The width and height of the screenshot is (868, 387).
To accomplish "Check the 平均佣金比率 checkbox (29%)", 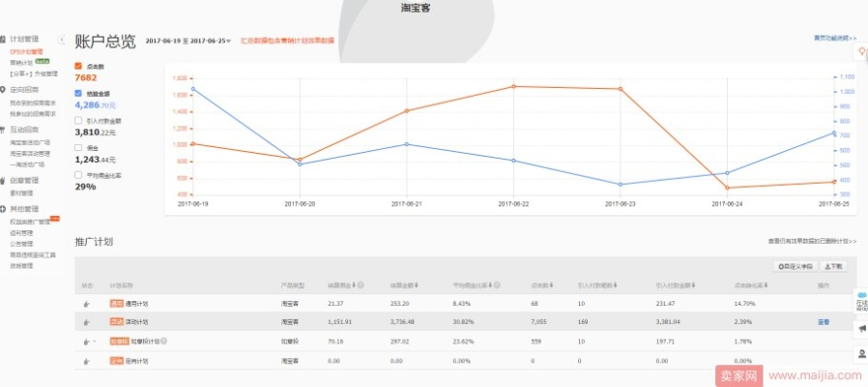I will click(78, 175).
